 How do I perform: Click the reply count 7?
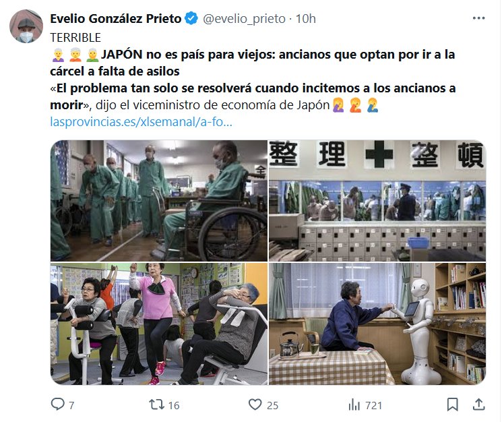tap(71, 405)
